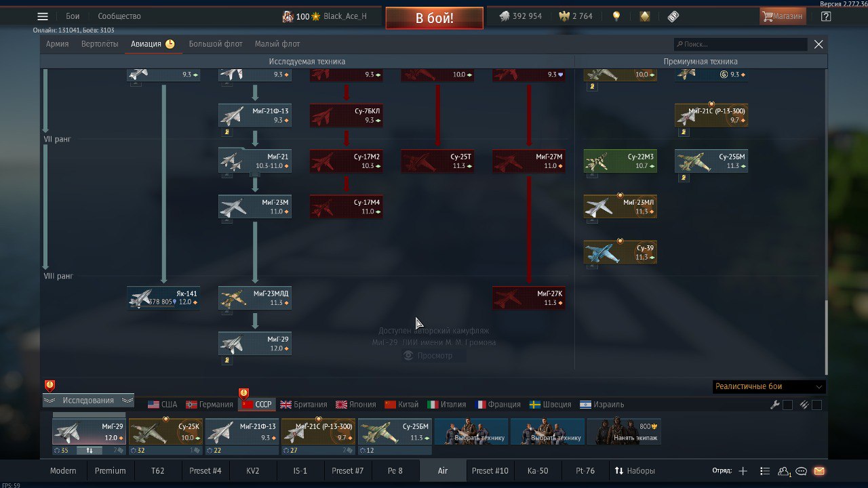868x488 pixels.
Task: Switch to the Малый флот tab
Action: point(277,44)
